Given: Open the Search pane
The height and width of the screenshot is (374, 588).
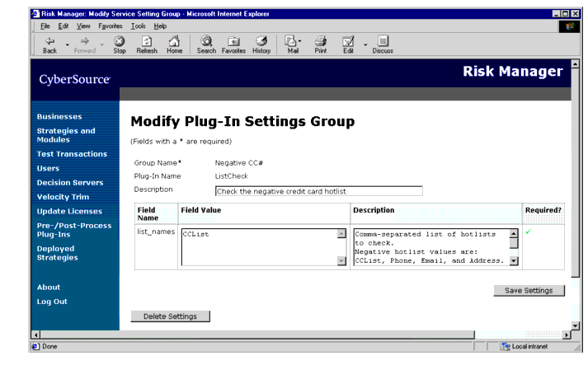Looking at the screenshot, I should point(206,44).
